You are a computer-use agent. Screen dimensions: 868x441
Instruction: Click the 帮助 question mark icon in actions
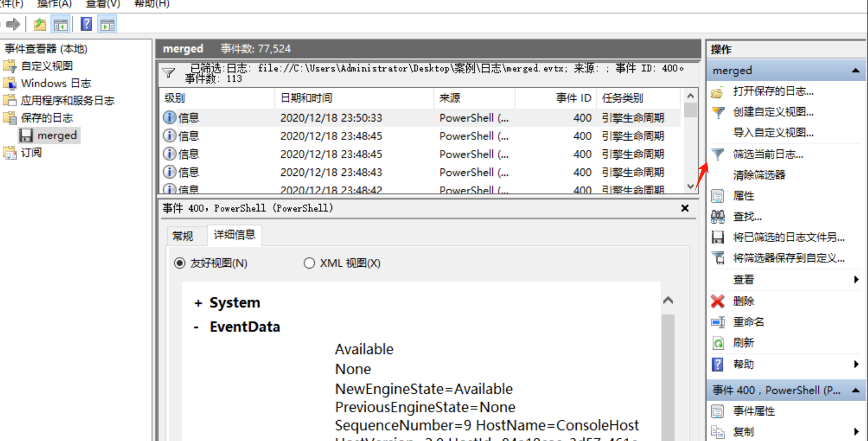718,364
